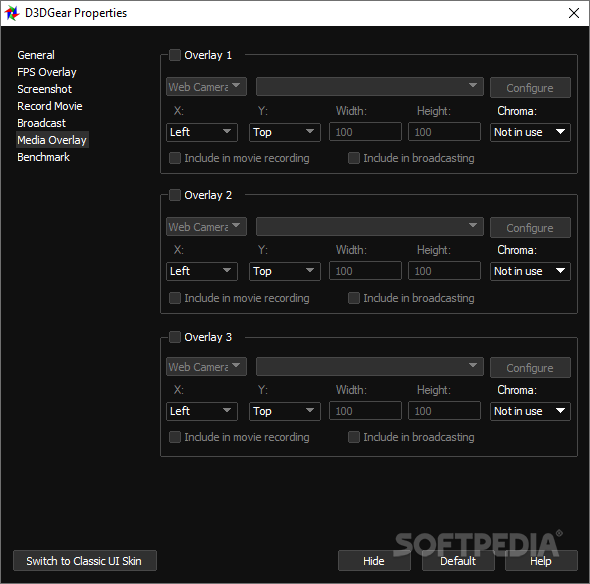Check Overlay 3 Include in movie recording
Image resolution: width=590 pixels, height=584 pixels.
175,437
